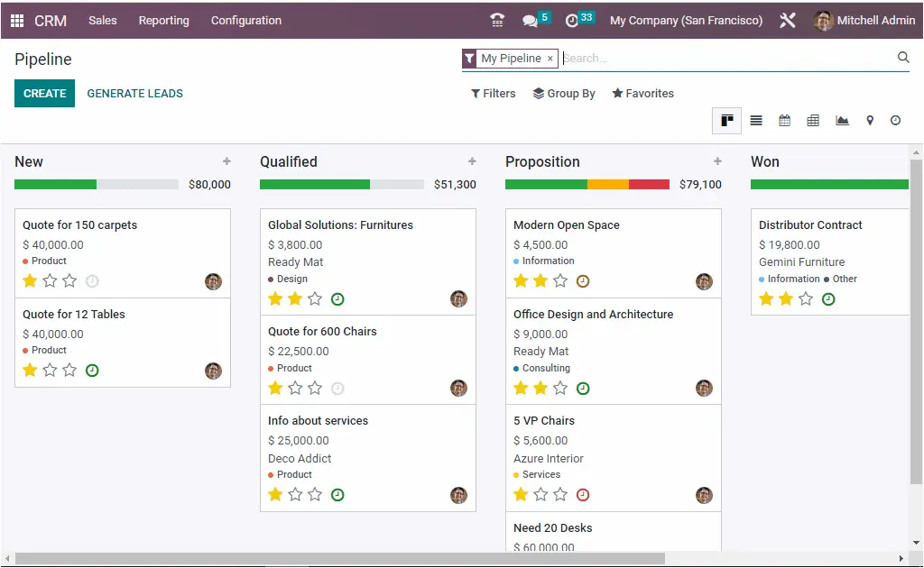Open the Filters dropdown
Image resolution: width=924 pixels, height=568 pixels.
click(x=493, y=93)
